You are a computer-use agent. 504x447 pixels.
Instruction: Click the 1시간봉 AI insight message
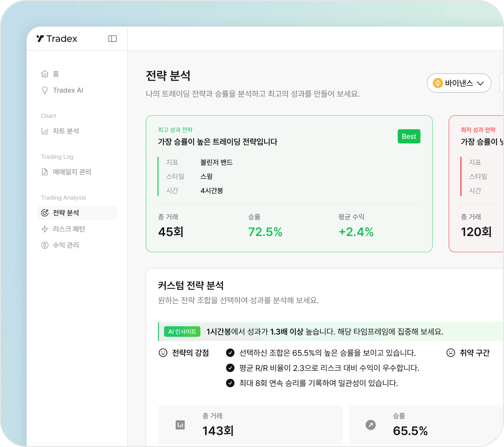tap(325, 332)
